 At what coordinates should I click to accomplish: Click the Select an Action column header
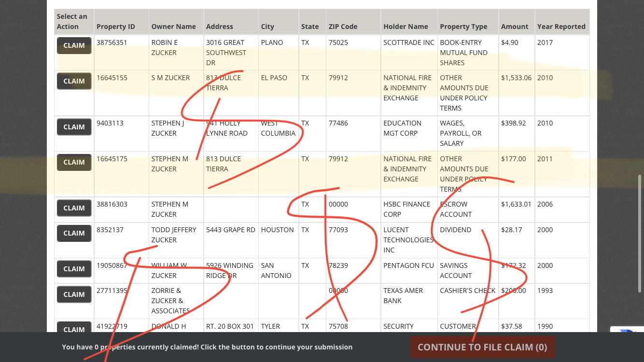pos(72,22)
